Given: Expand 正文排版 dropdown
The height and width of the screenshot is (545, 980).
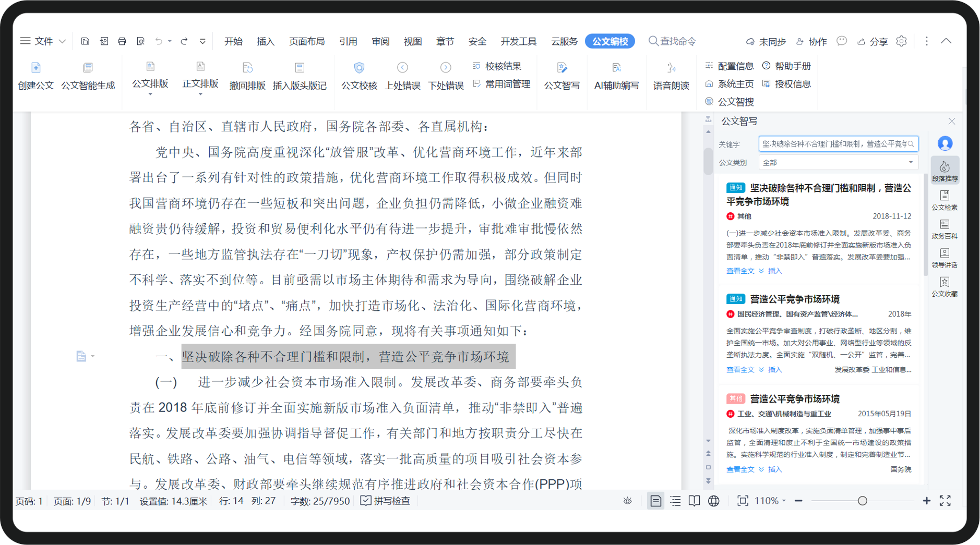Looking at the screenshot, I should 200,94.
